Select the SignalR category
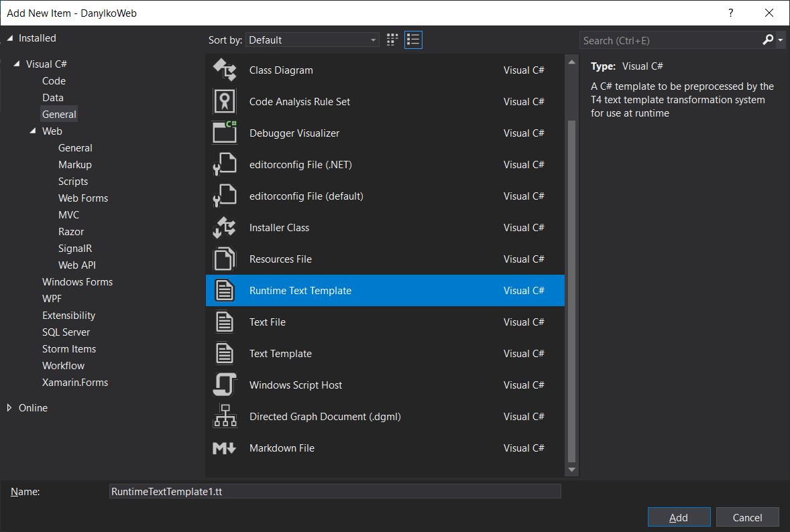This screenshot has width=790, height=532. pyautogui.click(x=75, y=248)
